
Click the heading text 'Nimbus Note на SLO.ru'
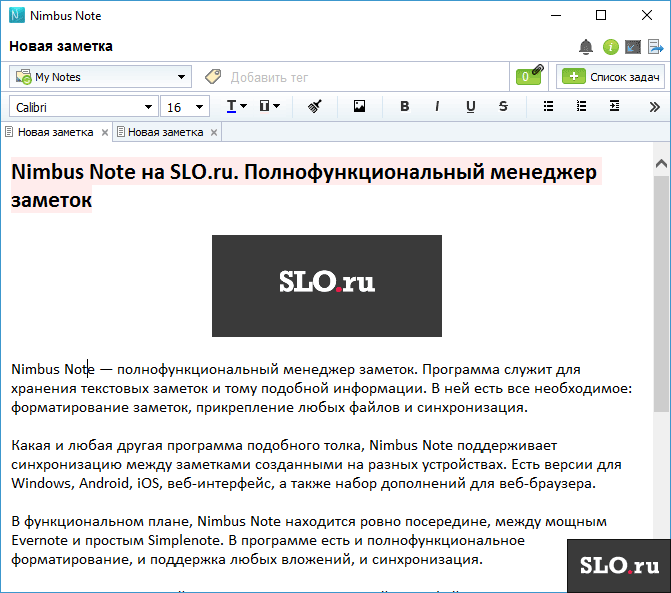124,172
